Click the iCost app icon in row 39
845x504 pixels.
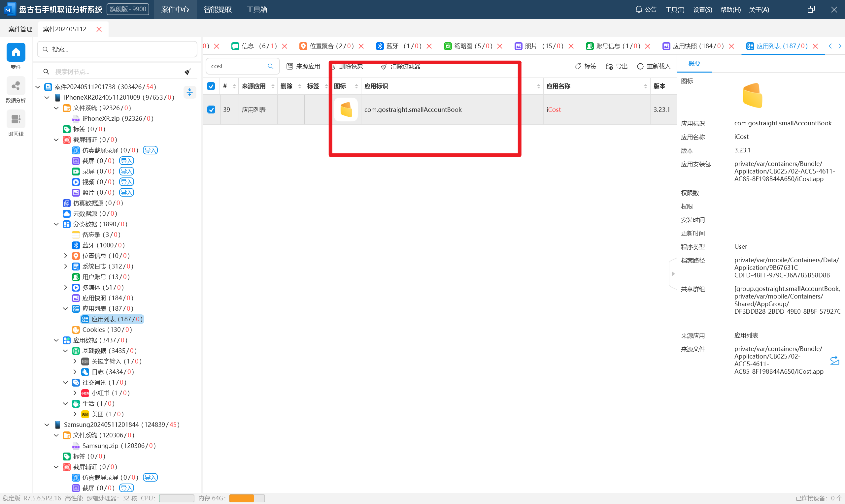(x=346, y=110)
